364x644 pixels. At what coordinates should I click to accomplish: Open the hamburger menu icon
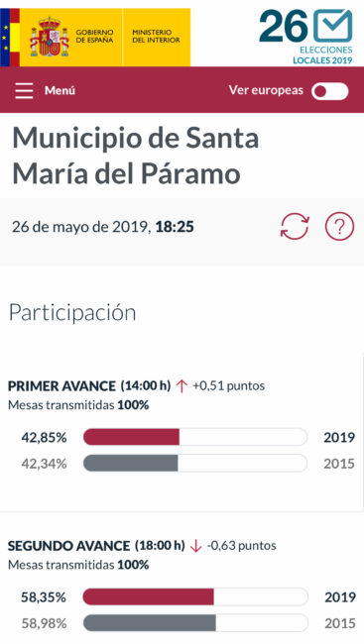point(24,90)
